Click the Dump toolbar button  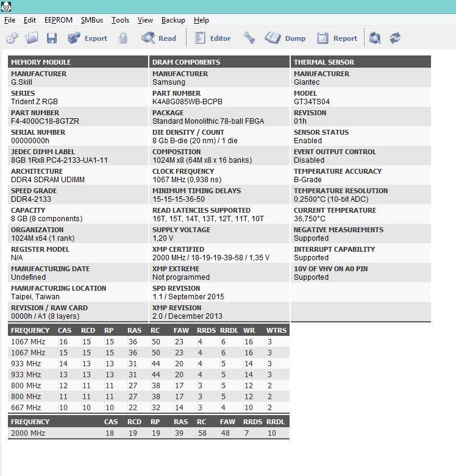coord(285,38)
